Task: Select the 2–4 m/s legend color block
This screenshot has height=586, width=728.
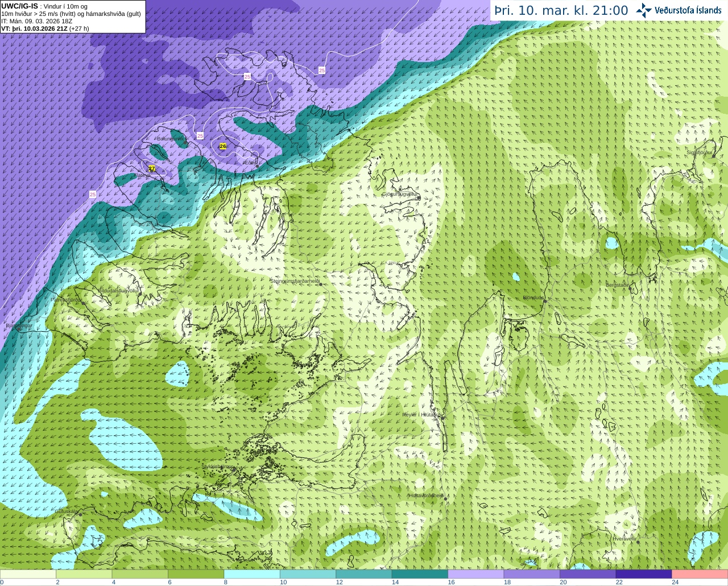Action: click(x=84, y=574)
